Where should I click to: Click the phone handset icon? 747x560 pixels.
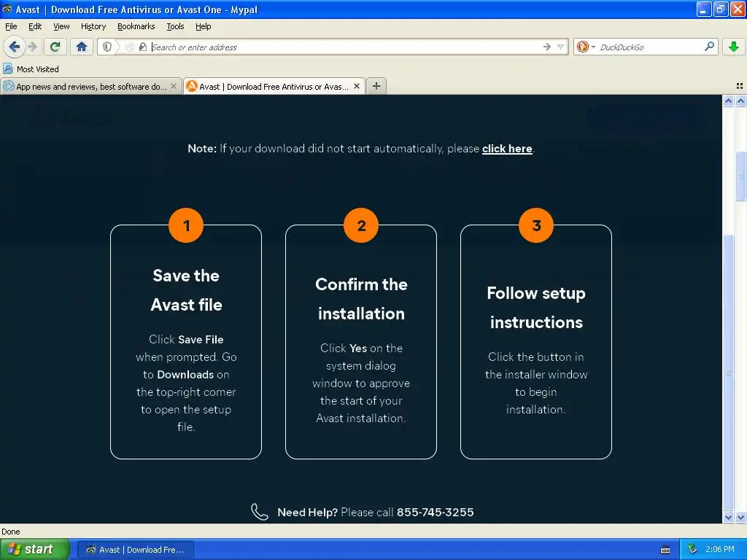tap(260, 512)
